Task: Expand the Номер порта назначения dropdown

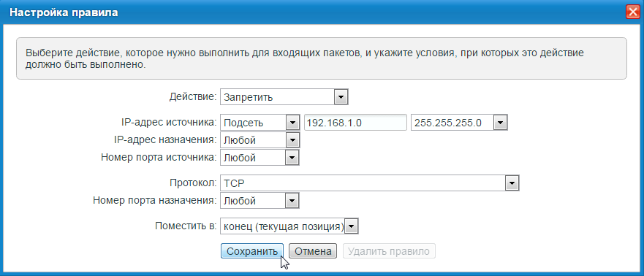Action: 260,201
